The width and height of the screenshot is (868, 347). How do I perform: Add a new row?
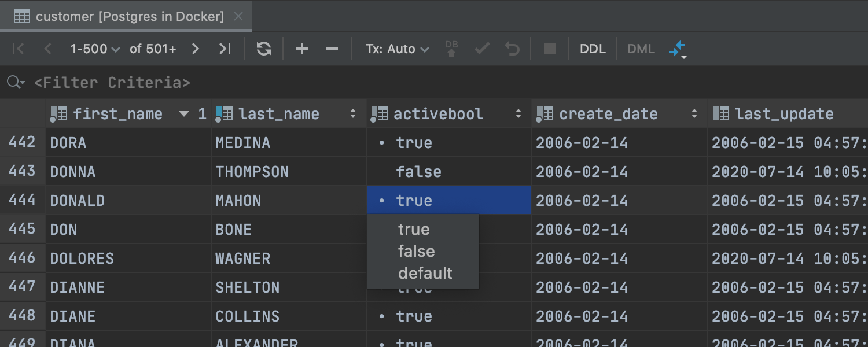(302, 49)
